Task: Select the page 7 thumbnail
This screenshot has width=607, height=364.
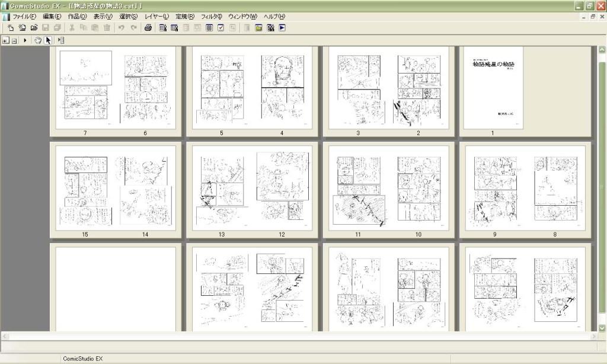Action: (85, 88)
